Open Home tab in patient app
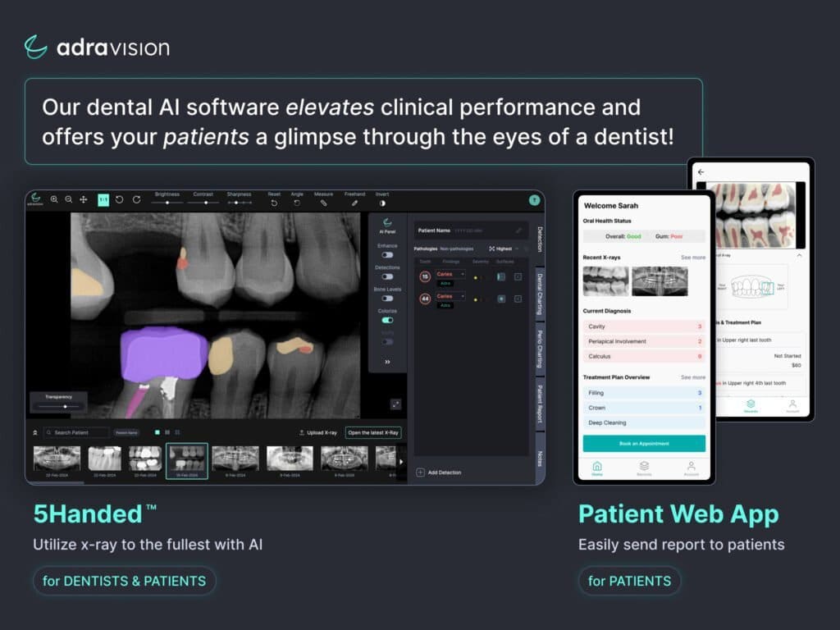840x630 pixels. (597, 468)
